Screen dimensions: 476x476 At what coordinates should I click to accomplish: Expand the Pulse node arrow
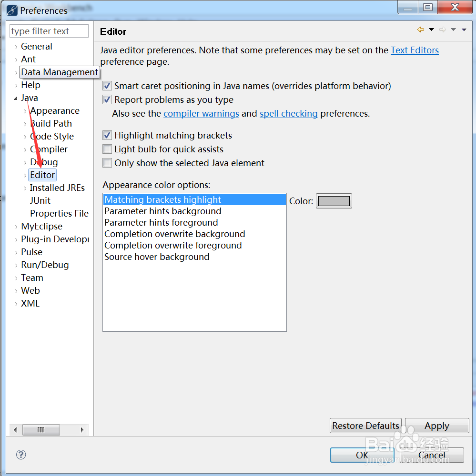point(16,253)
